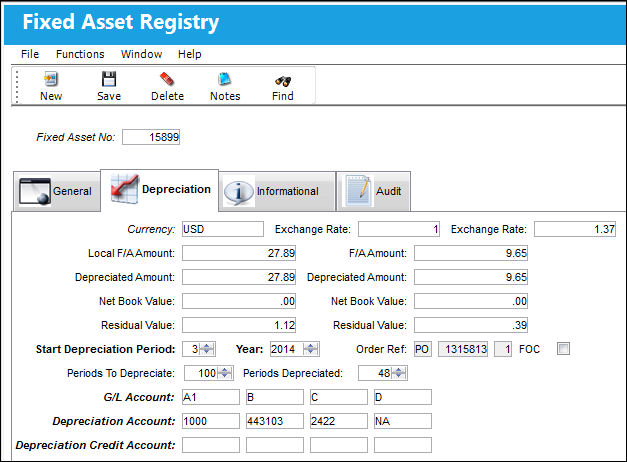Click the Order Ref number 1315813 field
The height and width of the screenshot is (462, 627).
click(x=463, y=349)
